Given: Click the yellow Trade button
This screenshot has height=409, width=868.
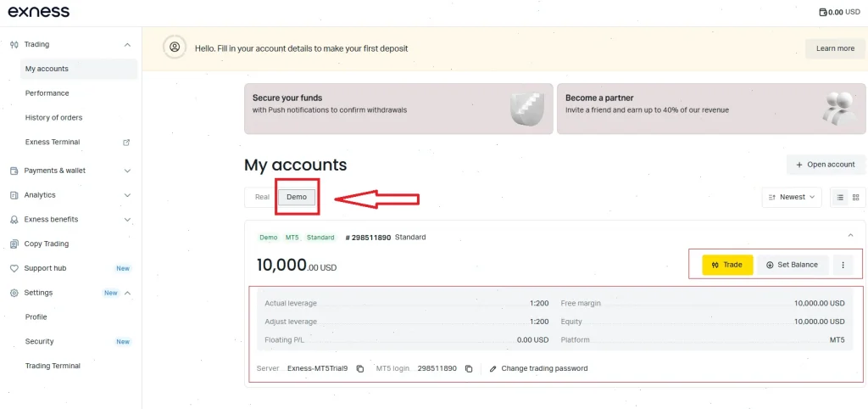Looking at the screenshot, I should click(727, 265).
